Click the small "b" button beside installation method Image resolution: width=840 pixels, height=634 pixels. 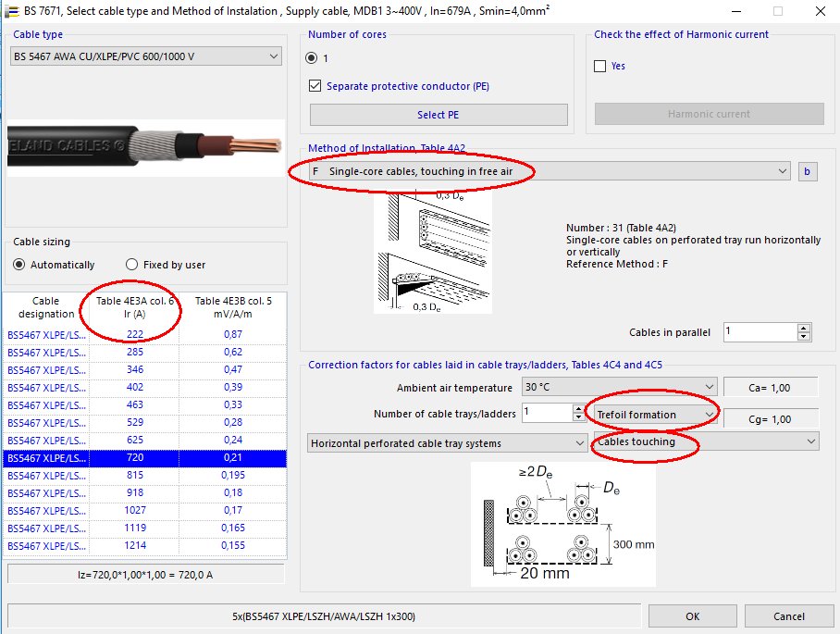[x=808, y=171]
